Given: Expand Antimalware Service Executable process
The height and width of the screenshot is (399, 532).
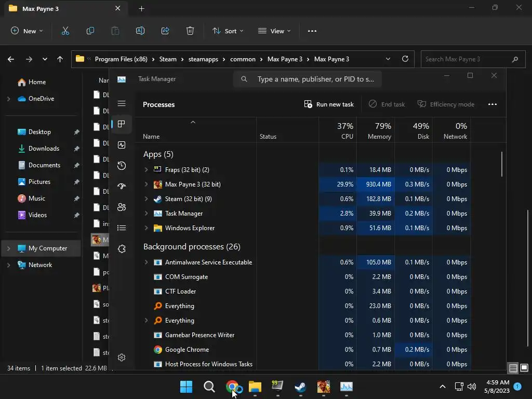Looking at the screenshot, I should 146,262.
